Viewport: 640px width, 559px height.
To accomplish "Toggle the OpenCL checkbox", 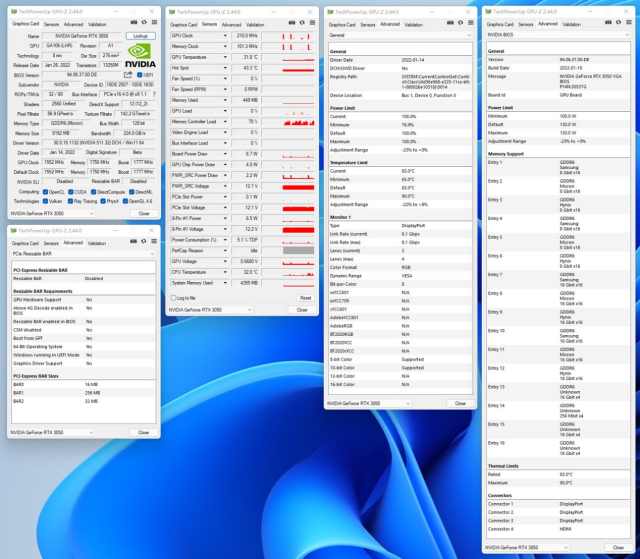I will tap(46, 192).
